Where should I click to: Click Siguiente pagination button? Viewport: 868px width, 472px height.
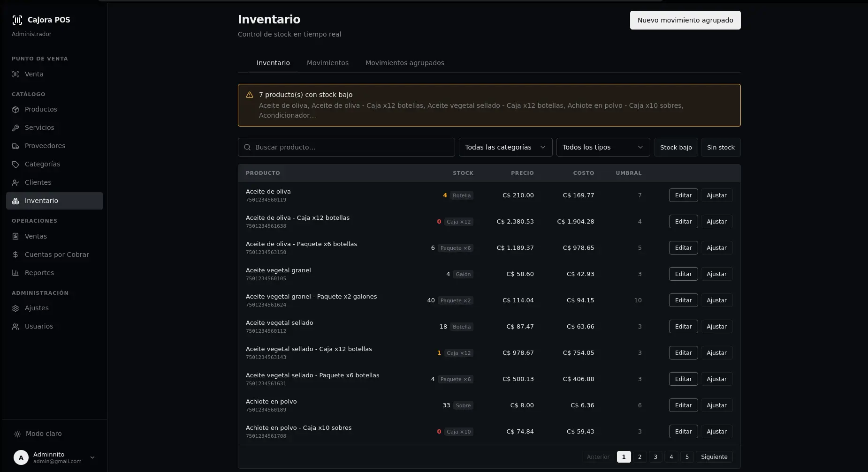tap(714, 457)
